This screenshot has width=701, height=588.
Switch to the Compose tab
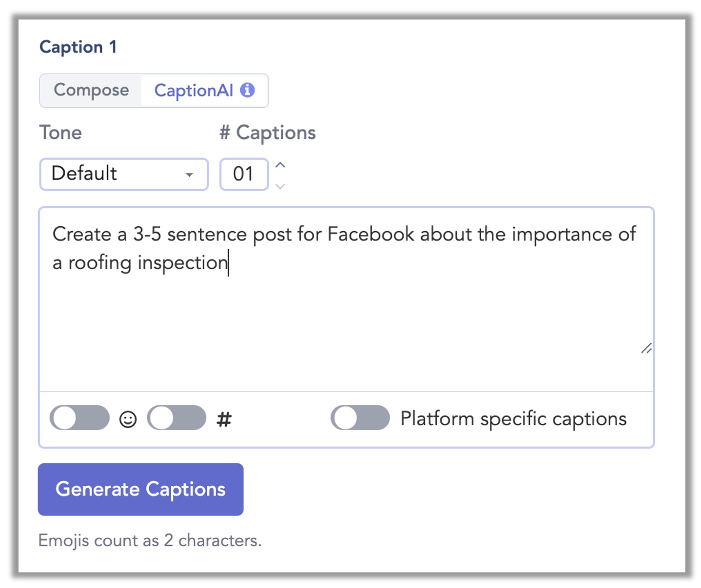point(91,90)
